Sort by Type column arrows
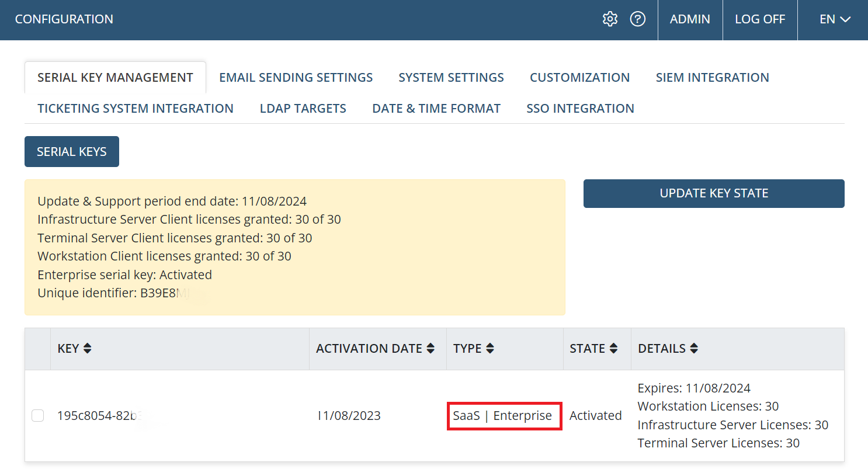 tap(490, 349)
